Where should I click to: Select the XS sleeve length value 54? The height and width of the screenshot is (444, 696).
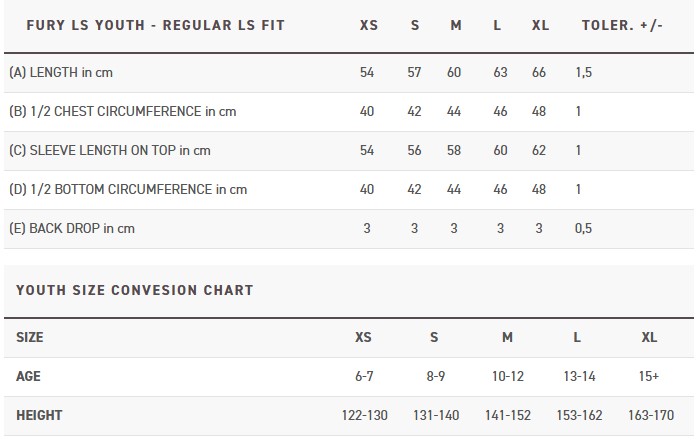tap(367, 151)
